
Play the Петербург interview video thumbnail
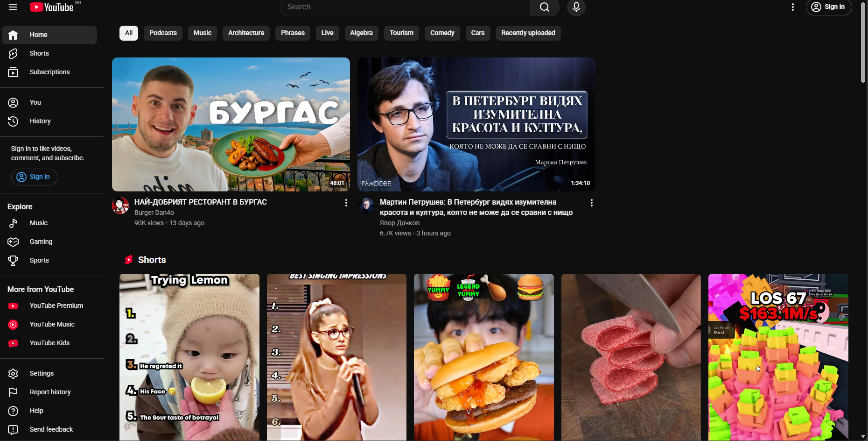[476, 124]
